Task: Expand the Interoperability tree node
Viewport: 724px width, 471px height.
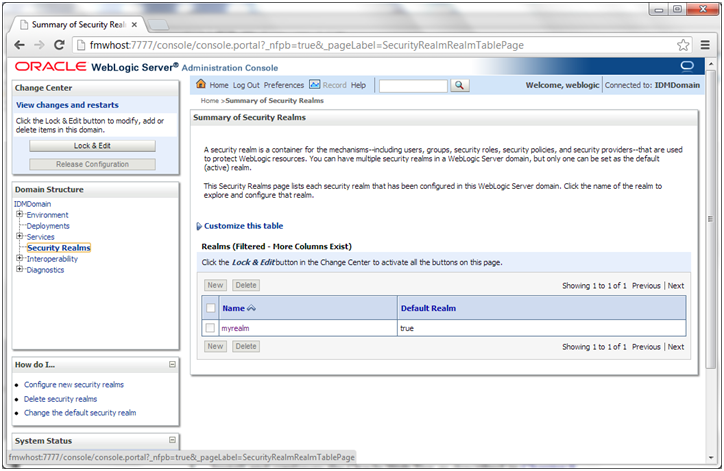Action: pyautogui.click(x=19, y=258)
